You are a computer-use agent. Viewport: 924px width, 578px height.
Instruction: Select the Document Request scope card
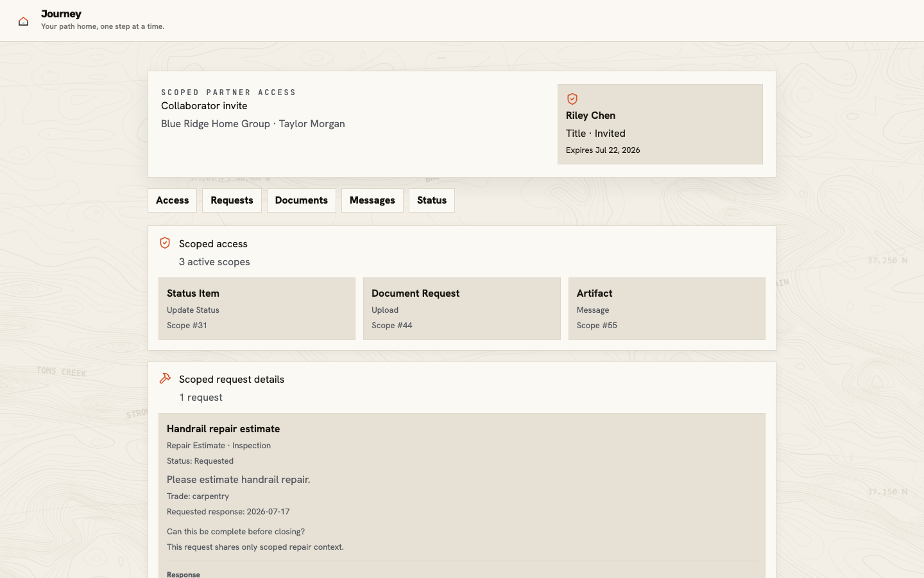tap(462, 309)
